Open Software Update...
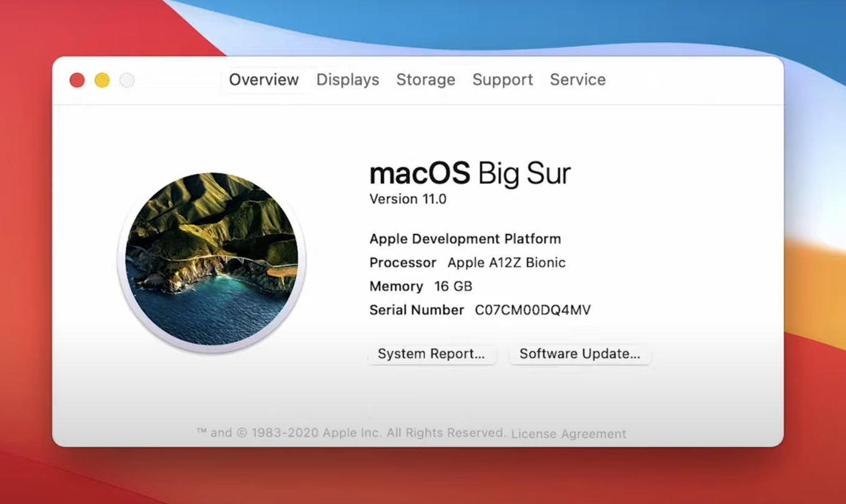This screenshot has height=504, width=846. coord(580,354)
